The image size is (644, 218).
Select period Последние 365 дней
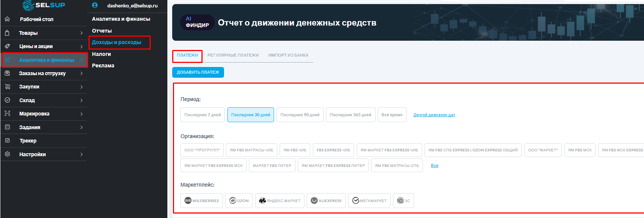[351, 115]
